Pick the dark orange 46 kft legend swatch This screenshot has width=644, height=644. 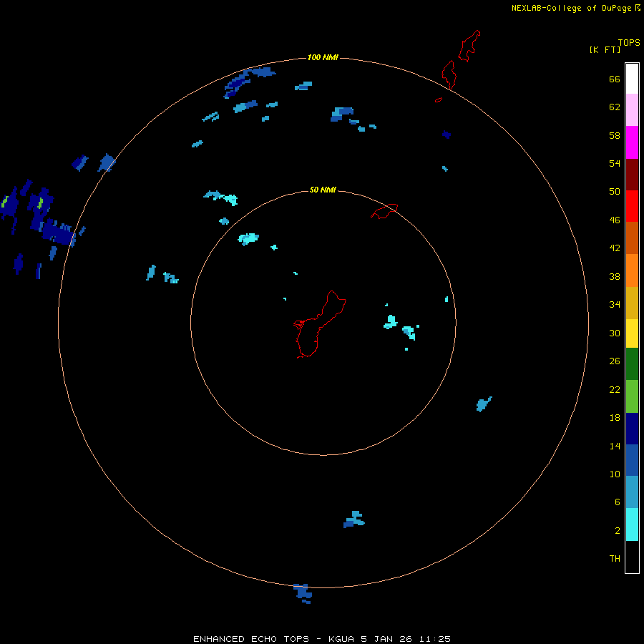632,238
